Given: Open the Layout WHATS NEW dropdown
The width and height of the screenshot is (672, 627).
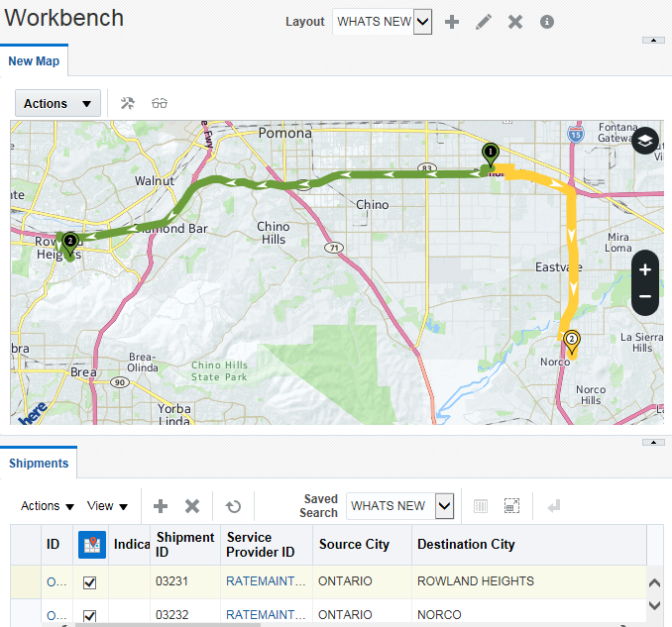Looking at the screenshot, I should [x=422, y=22].
